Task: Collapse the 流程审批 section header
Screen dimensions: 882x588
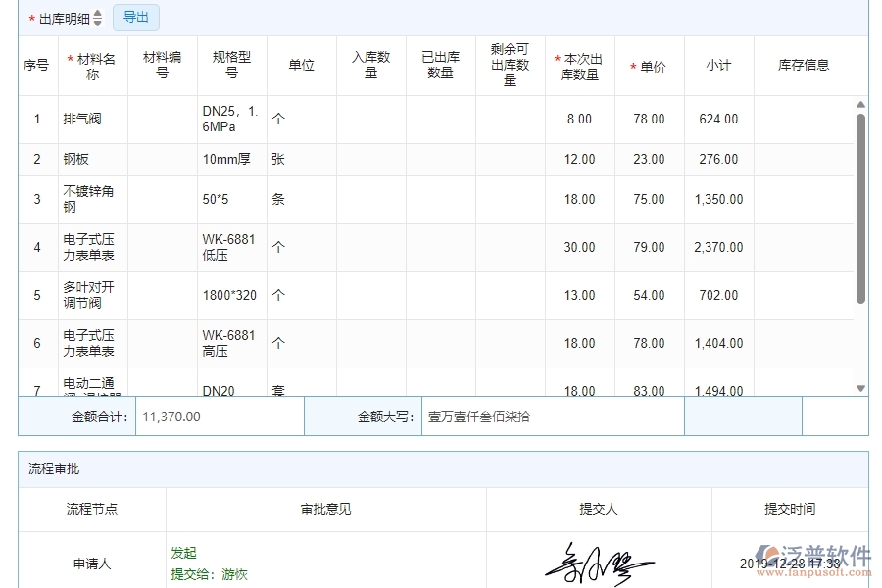Action: (54, 468)
